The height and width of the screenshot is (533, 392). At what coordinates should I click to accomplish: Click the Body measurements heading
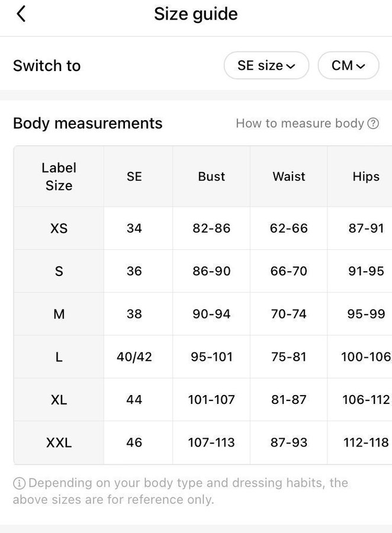(x=88, y=123)
